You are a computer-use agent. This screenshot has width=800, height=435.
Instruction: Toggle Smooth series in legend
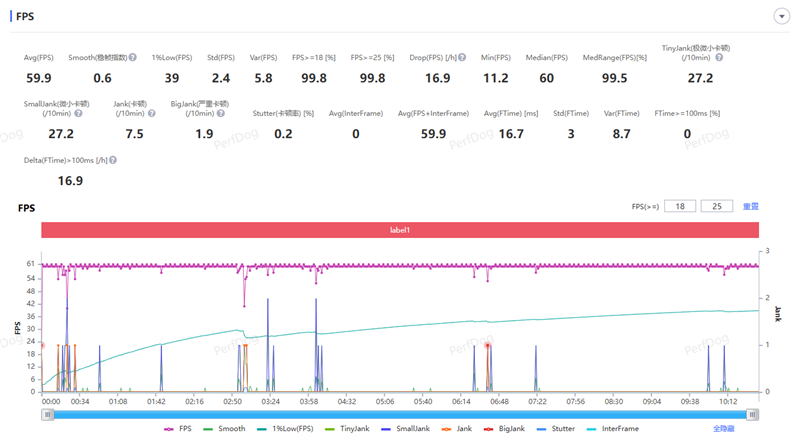223,428
